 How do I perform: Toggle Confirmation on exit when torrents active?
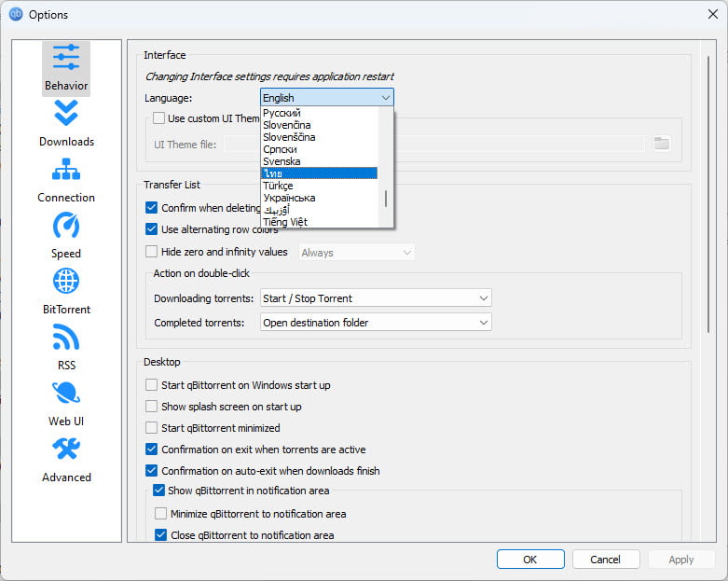coord(151,449)
